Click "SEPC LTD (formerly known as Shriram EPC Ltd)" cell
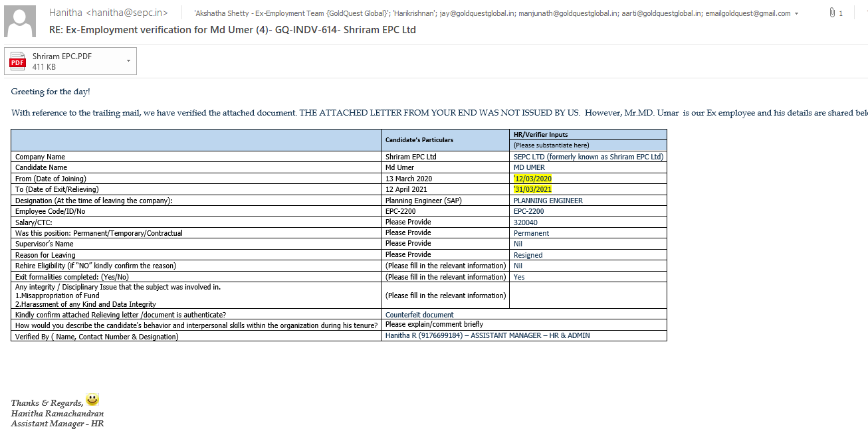868x429 pixels. click(589, 157)
